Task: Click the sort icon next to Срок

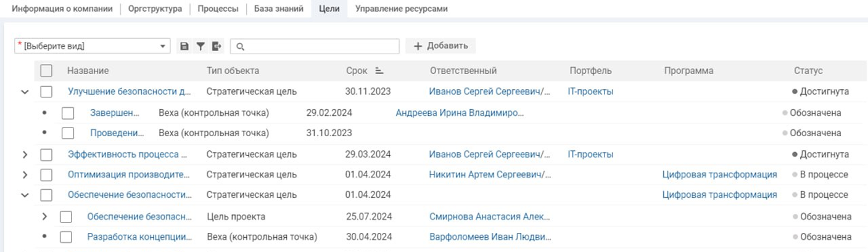Action: tap(379, 71)
